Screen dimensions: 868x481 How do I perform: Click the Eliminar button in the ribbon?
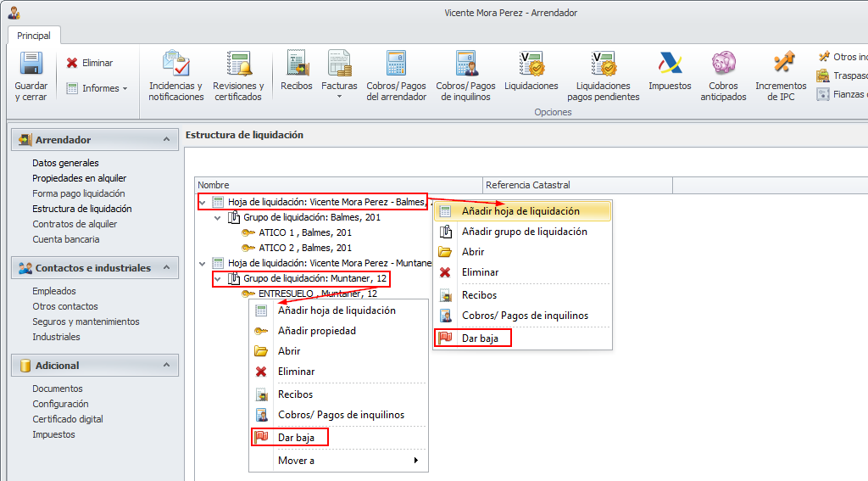90,63
